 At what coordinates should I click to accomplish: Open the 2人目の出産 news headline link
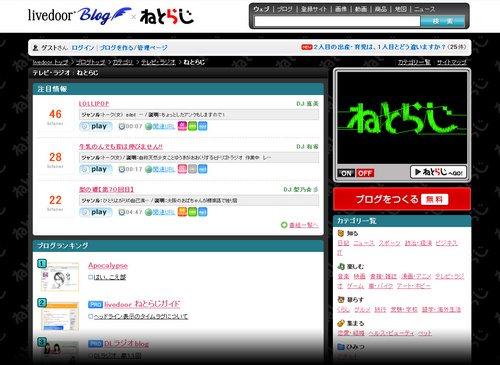pyautogui.click(x=380, y=47)
